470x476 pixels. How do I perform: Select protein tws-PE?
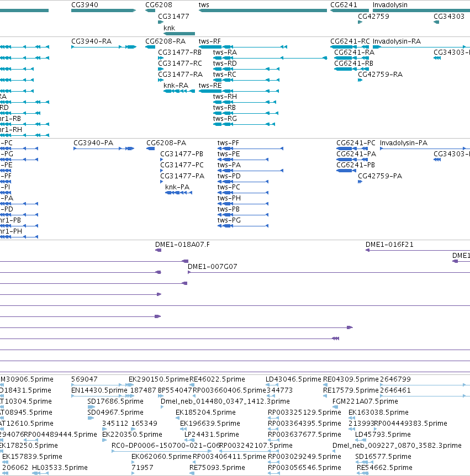(x=243, y=160)
